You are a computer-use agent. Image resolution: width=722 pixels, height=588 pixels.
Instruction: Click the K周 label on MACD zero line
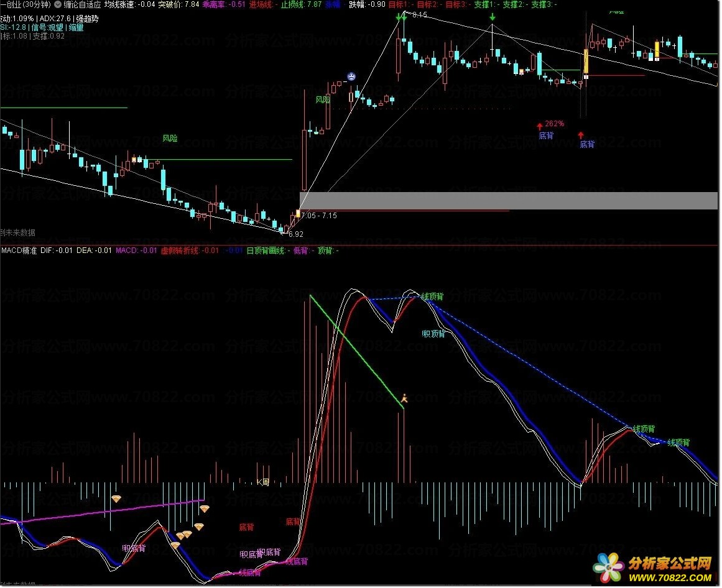(263, 482)
